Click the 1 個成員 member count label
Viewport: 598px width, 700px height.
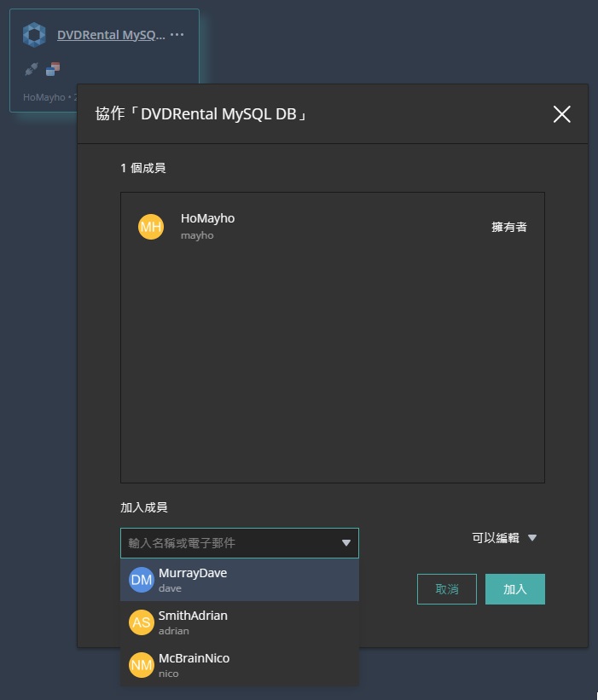coord(143,168)
